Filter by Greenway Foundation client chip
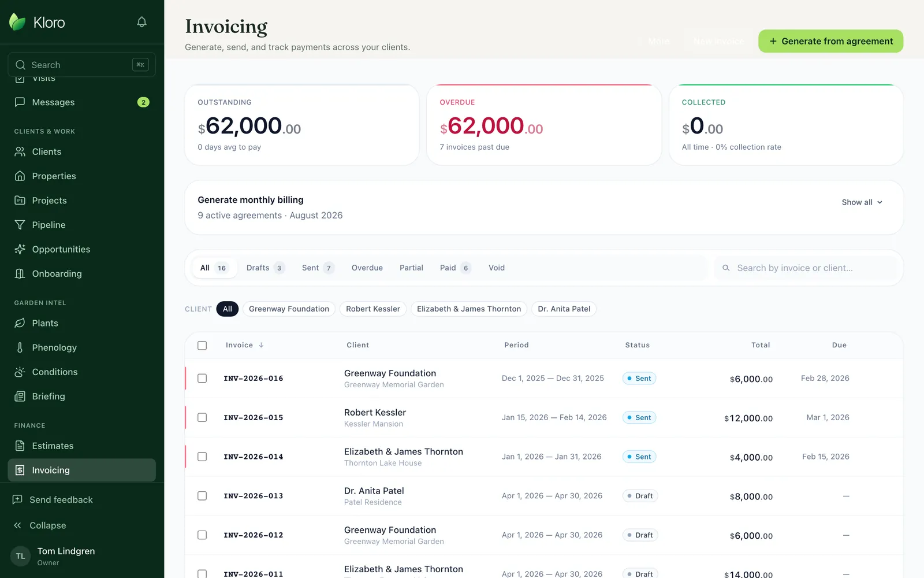The height and width of the screenshot is (578, 924). [x=289, y=309]
